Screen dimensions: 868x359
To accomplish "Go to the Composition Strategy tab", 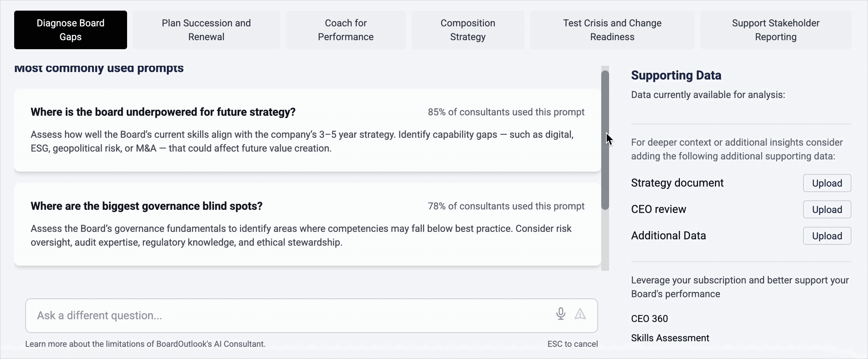I will pos(467,30).
